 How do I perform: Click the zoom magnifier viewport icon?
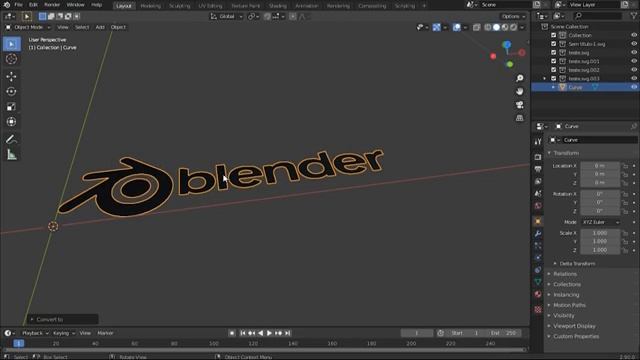[x=520, y=78]
